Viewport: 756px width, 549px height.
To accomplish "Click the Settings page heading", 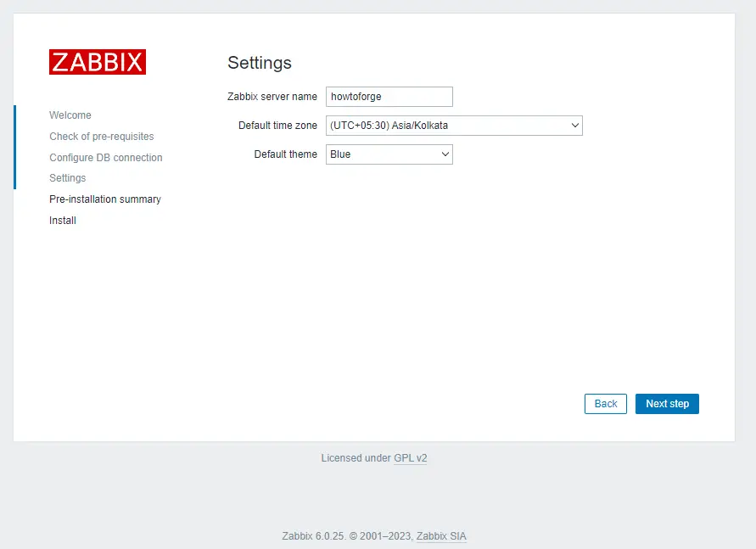I will click(x=259, y=63).
